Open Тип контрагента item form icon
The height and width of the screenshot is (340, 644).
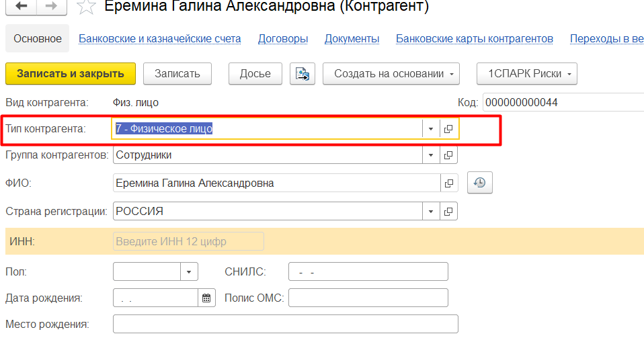point(448,129)
